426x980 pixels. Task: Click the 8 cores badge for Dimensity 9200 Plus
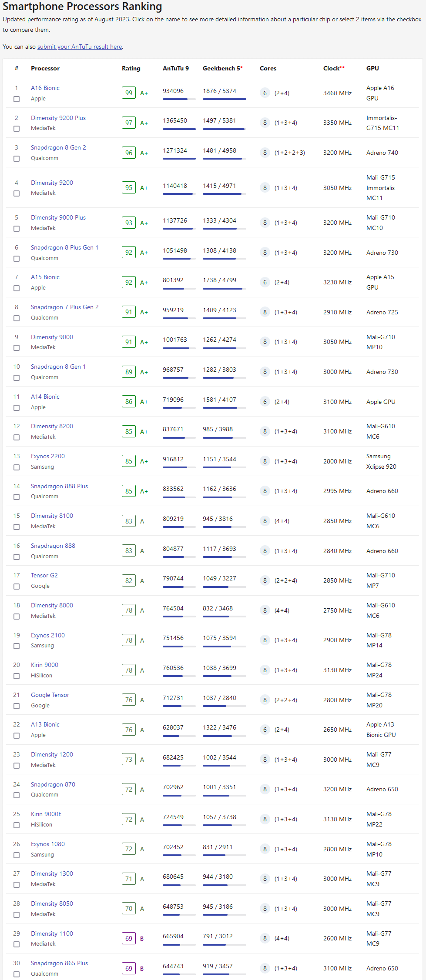coord(265,123)
